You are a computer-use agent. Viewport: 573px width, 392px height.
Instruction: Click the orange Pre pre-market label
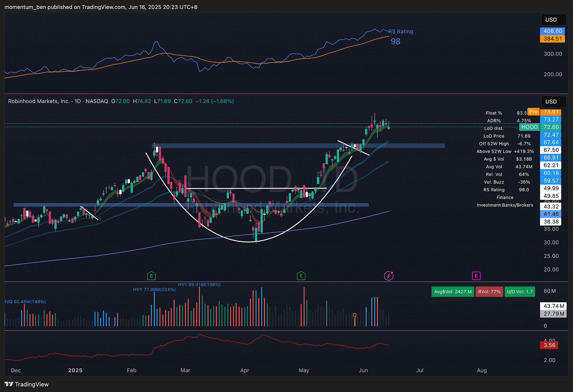pyautogui.click(x=533, y=112)
